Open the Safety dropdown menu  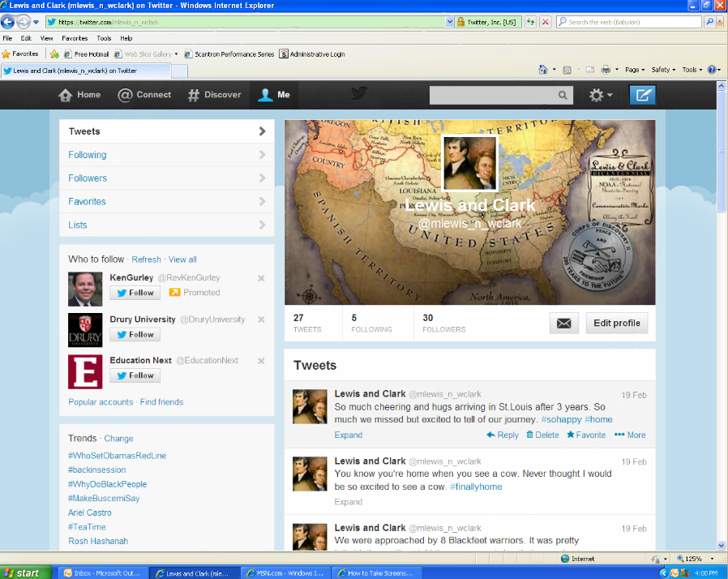coord(663,70)
